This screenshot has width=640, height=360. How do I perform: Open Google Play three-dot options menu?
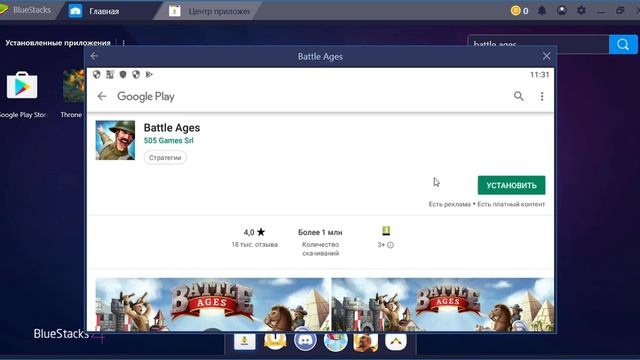[542, 96]
